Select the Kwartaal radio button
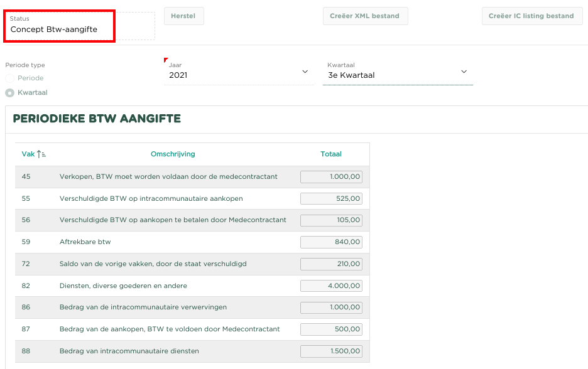This screenshot has width=588, height=369. pos(10,93)
